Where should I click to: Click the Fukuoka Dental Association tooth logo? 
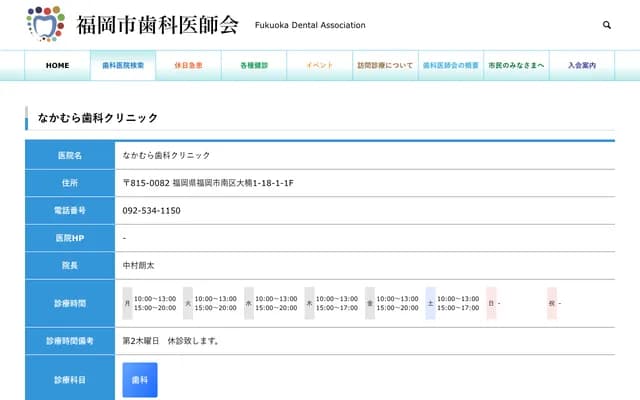click(x=45, y=24)
